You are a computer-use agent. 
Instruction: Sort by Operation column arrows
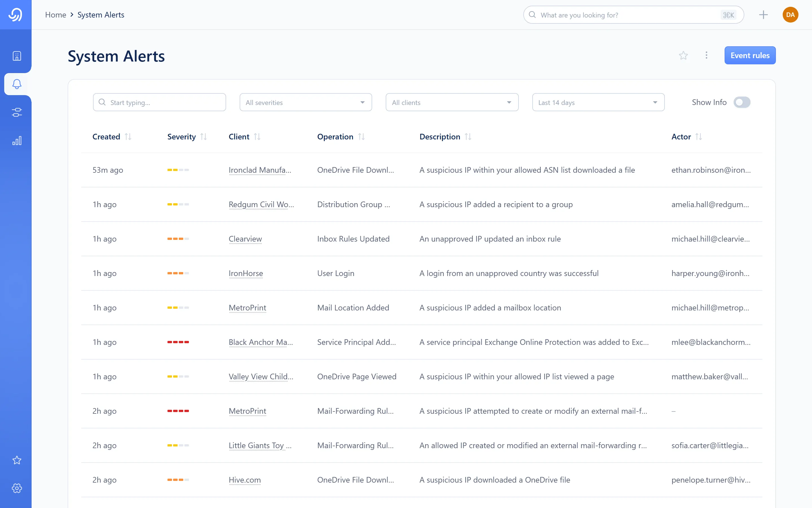click(361, 137)
